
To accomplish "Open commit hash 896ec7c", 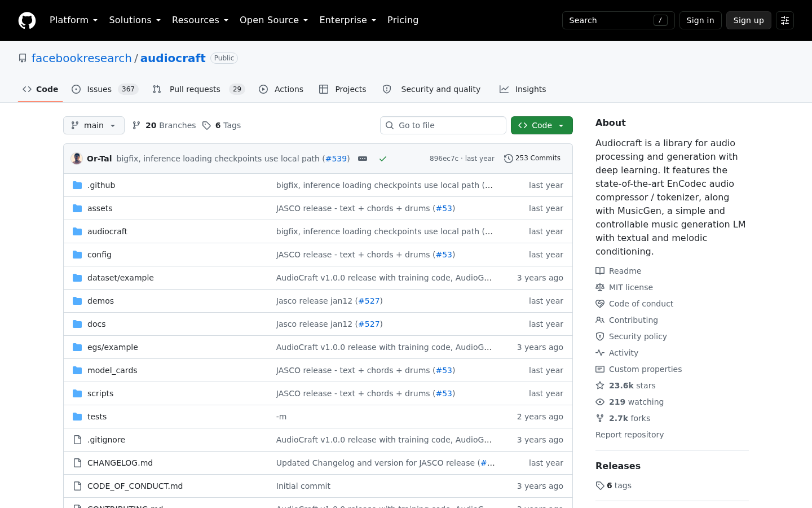I will [444, 159].
